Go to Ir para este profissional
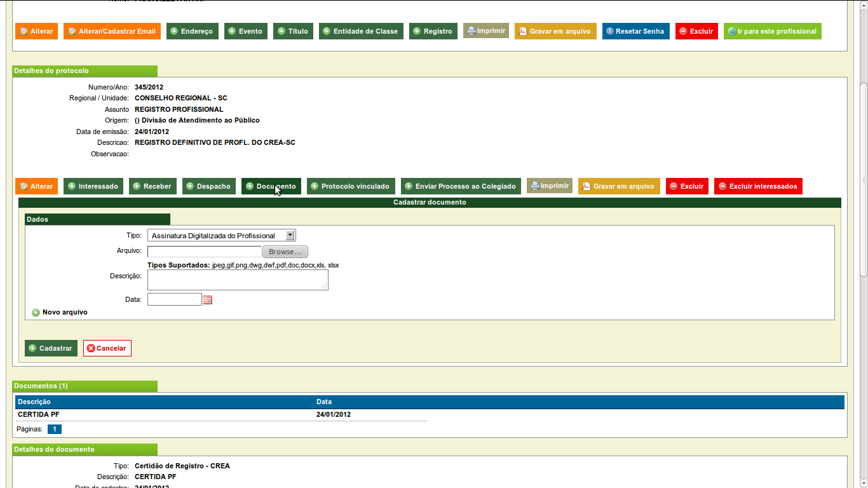This screenshot has height=488, width=868. point(773,31)
